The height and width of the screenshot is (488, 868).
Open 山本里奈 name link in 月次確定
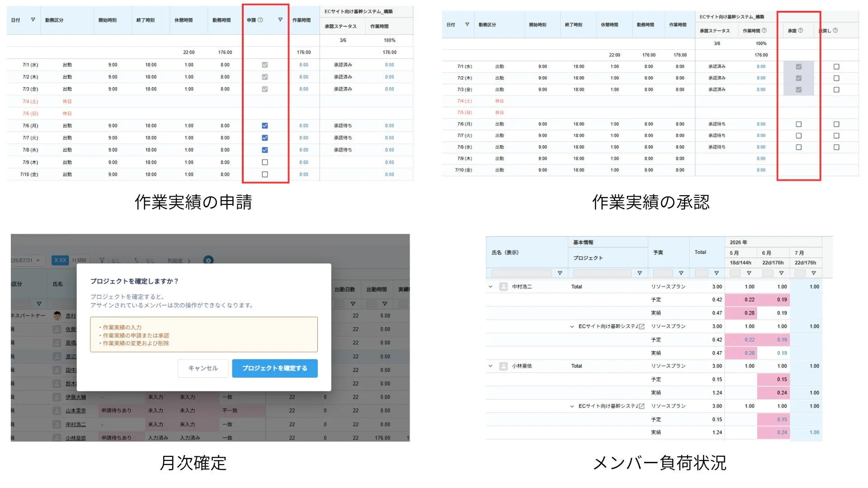(75, 411)
